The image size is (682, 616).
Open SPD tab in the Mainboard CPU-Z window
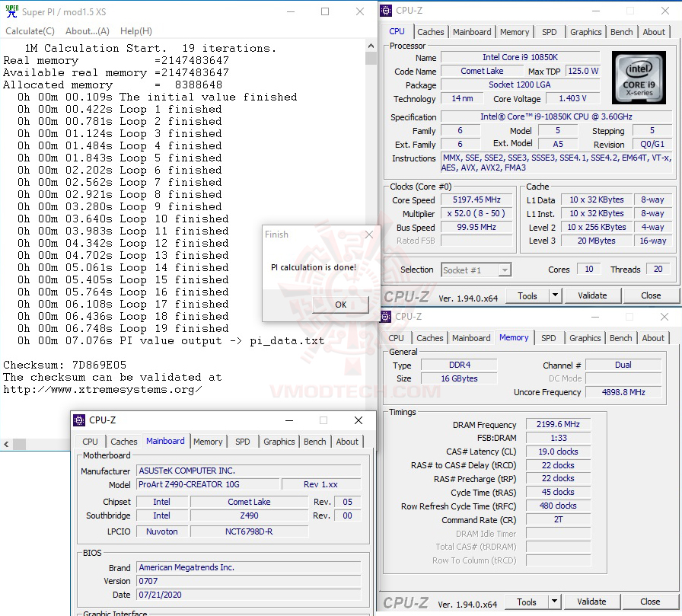click(243, 442)
